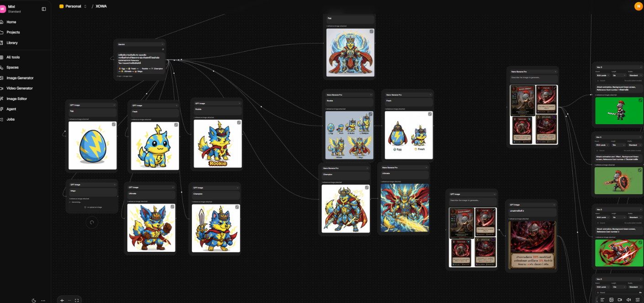Select the Nano Banana Pro Champion armored wolf image
Image resolution: width=644 pixels, height=303 pixels.
[x=345, y=209]
